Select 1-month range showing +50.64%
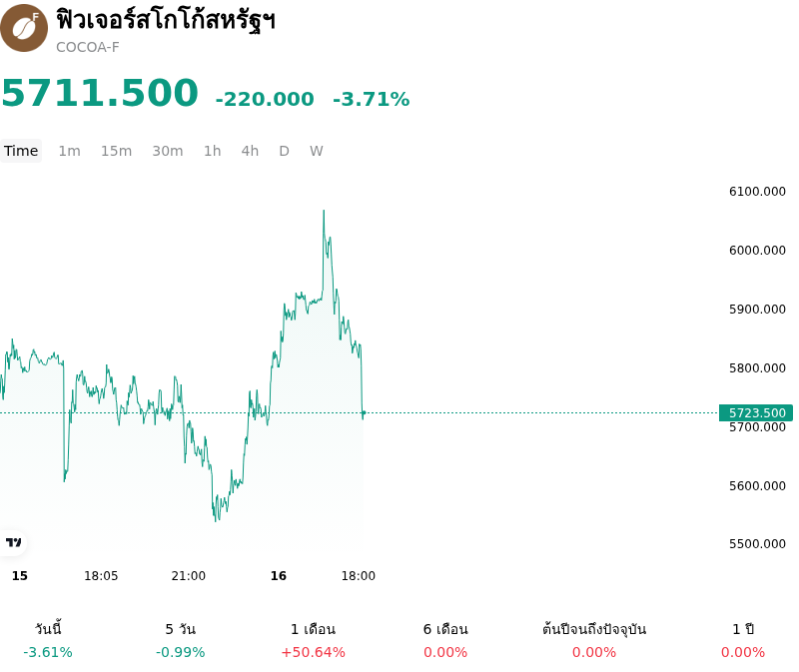 [313, 640]
